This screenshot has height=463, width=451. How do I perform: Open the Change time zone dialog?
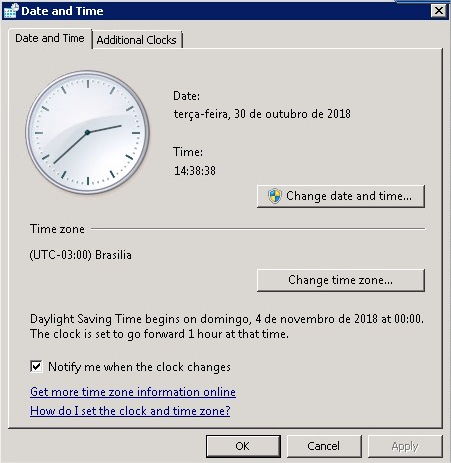(x=341, y=280)
